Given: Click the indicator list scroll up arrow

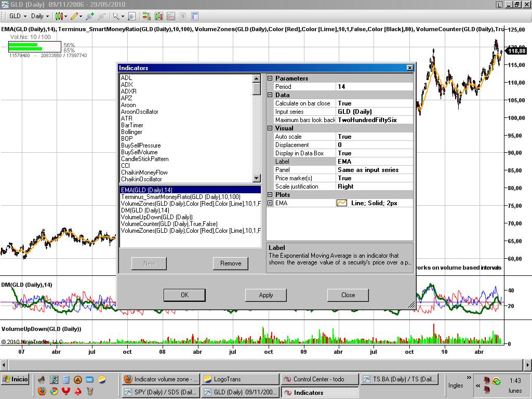Looking at the screenshot, I should pos(257,78).
